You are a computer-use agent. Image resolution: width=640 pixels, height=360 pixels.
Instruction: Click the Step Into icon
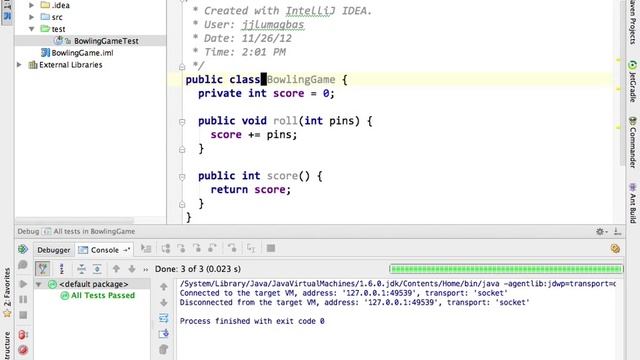[181, 248]
